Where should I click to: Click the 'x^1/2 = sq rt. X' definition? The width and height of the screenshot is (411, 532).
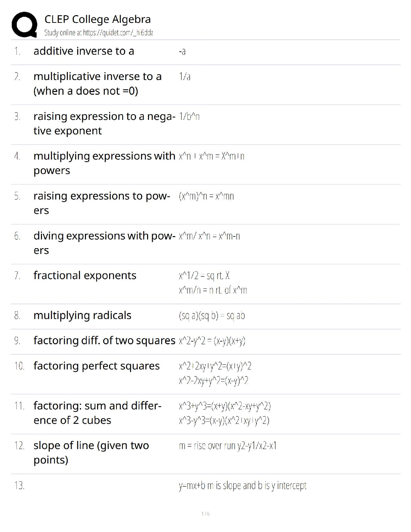(x=204, y=276)
